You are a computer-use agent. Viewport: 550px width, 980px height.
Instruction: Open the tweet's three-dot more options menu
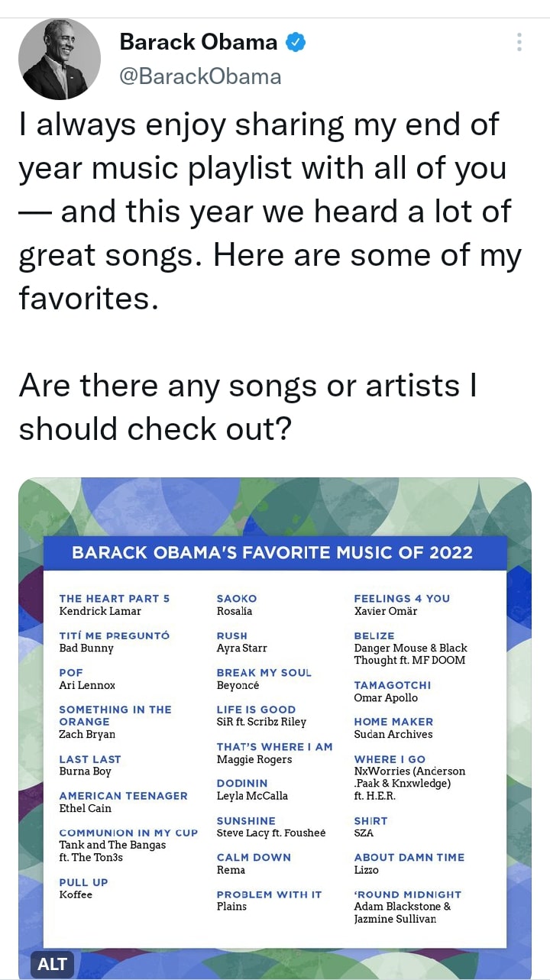519,42
